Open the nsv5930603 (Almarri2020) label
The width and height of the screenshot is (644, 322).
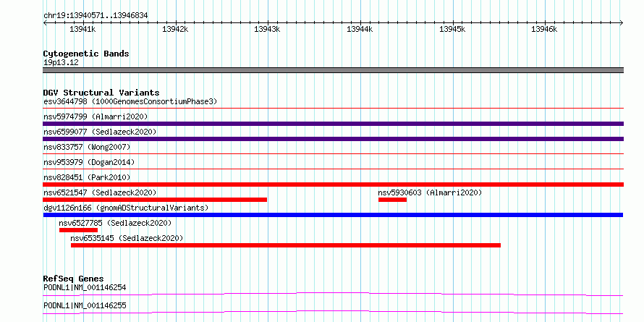[x=430, y=192]
